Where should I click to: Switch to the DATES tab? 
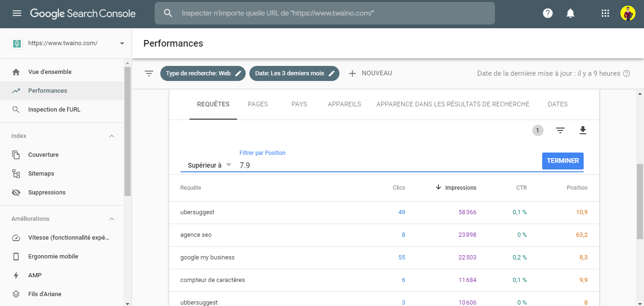[x=558, y=104]
